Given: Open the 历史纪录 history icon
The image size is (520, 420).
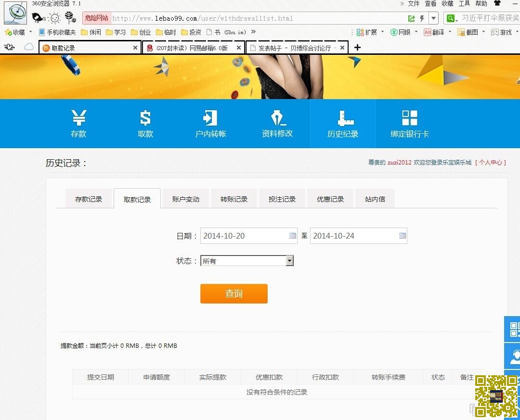Looking at the screenshot, I should [x=343, y=123].
